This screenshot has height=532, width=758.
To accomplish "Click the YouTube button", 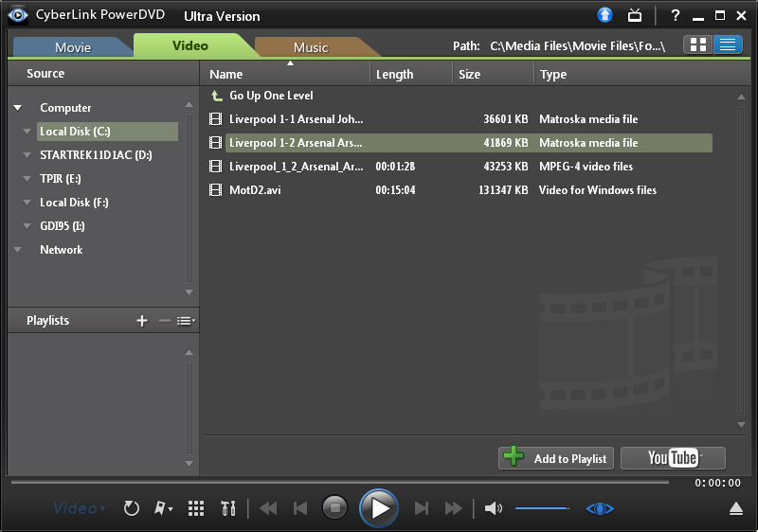I will [673, 458].
